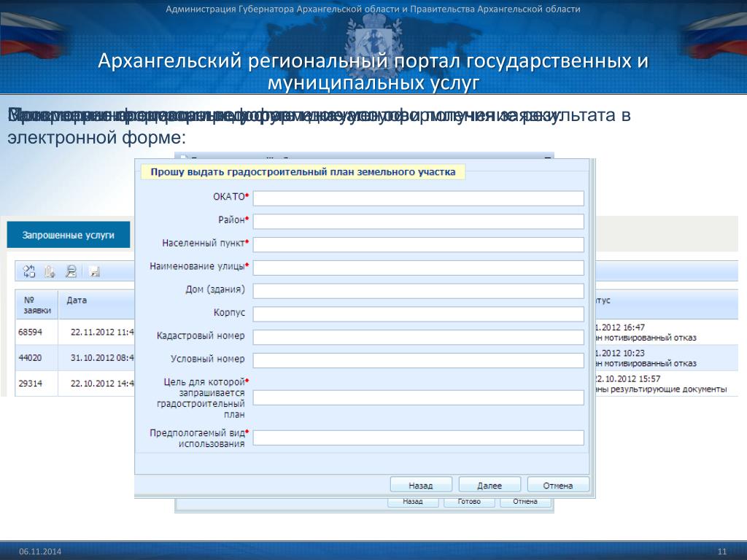The height and width of the screenshot is (560, 747).
Task: Click the front dialog's Назад button
Action: tap(421, 485)
